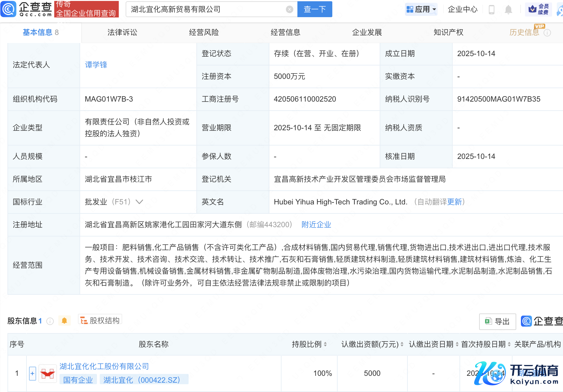
Task: Open the 应用 dropdown menu
Action: pyautogui.click(x=421, y=9)
